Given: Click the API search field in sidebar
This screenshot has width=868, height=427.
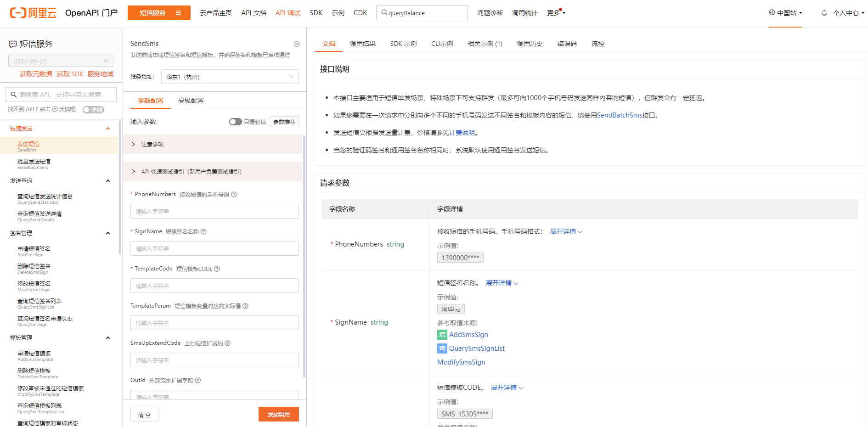Looking at the screenshot, I should pyautogui.click(x=61, y=95).
